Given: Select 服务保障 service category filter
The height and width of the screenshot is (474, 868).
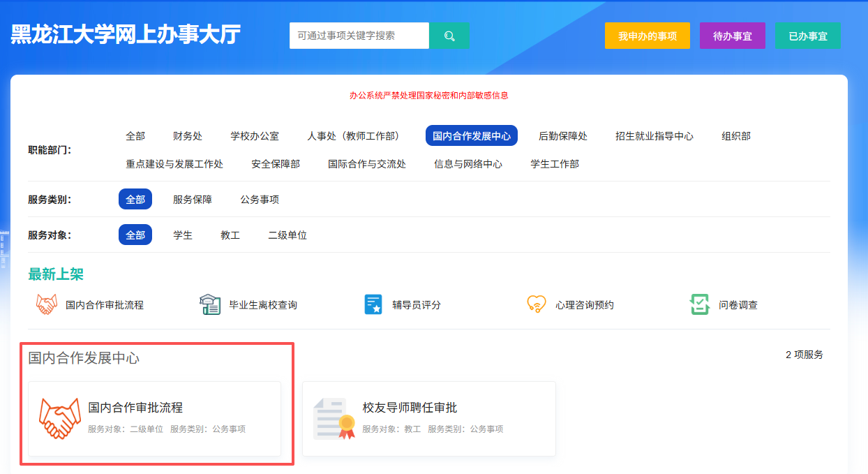Looking at the screenshot, I should [193, 200].
